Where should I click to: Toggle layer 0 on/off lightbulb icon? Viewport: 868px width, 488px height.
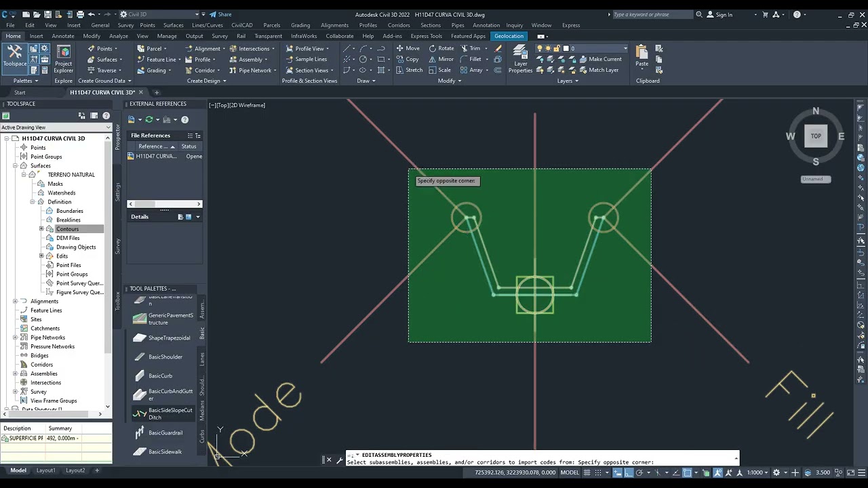click(540, 48)
